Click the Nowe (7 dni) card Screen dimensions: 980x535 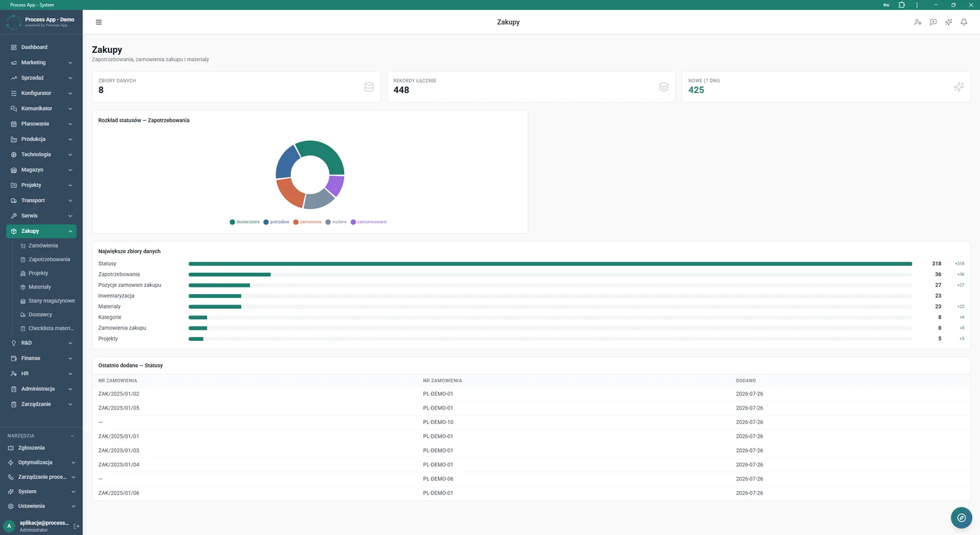click(x=826, y=86)
